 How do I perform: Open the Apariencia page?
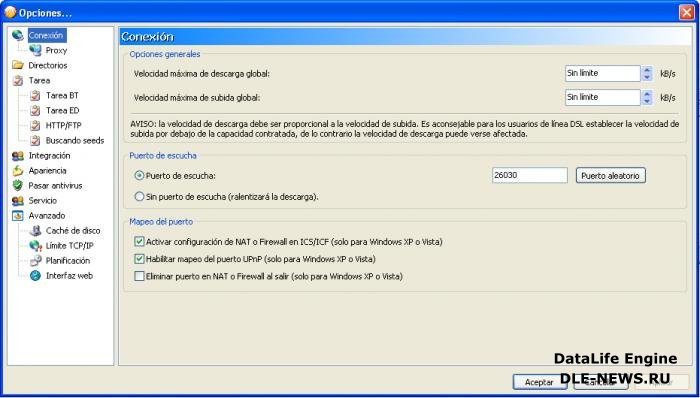(x=47, y=170)
